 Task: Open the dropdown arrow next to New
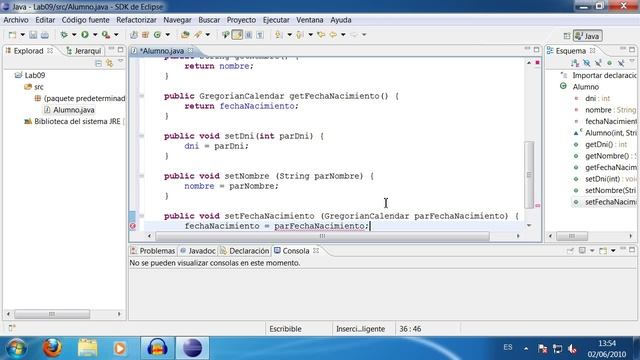pos(22,35)
